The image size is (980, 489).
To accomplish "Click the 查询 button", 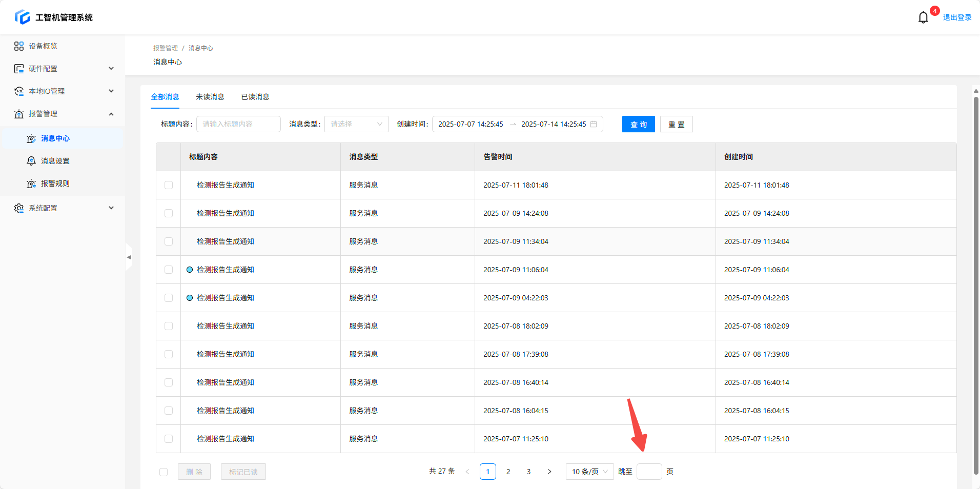I will click(638, 124).
